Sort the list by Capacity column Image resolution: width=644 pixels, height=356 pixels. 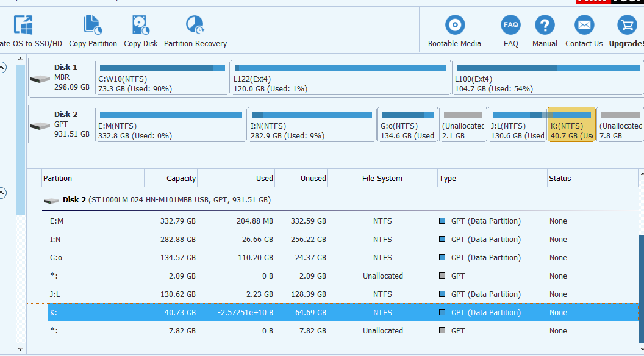(171, 179)
